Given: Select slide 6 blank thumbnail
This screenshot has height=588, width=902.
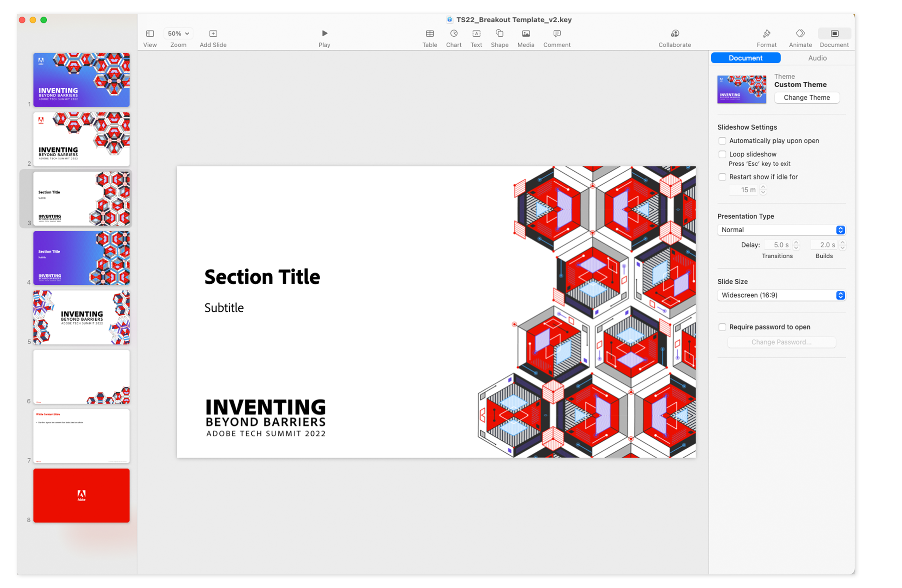Looking at the screenshot, I should 81,377.
